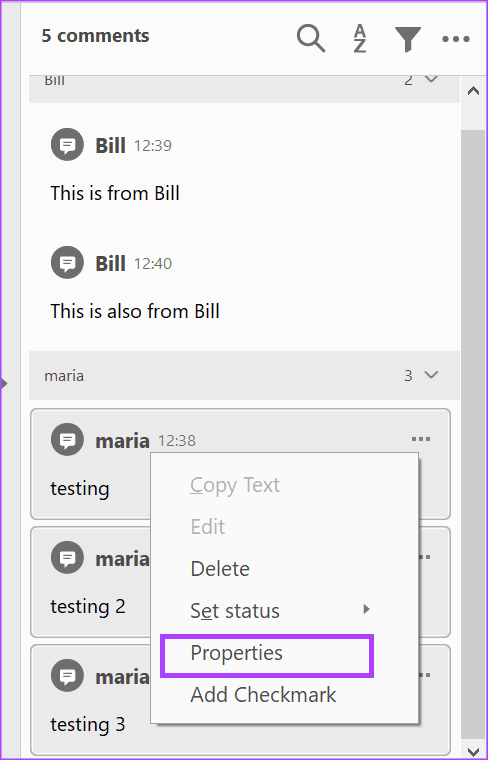Screen dimensions: 488x760
Task: Click the A-Z sort comments icon
Action: click(x=360, y=38)
